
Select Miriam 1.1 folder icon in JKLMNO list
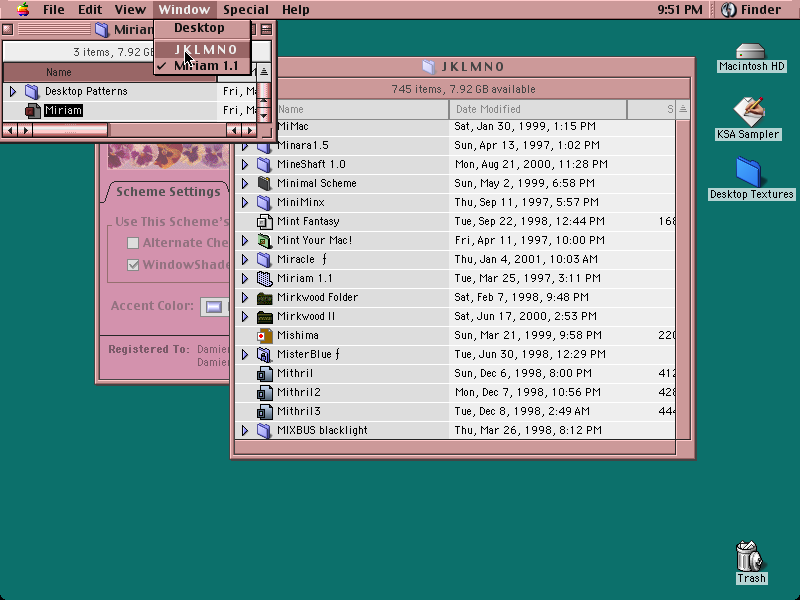coord(264,279)
